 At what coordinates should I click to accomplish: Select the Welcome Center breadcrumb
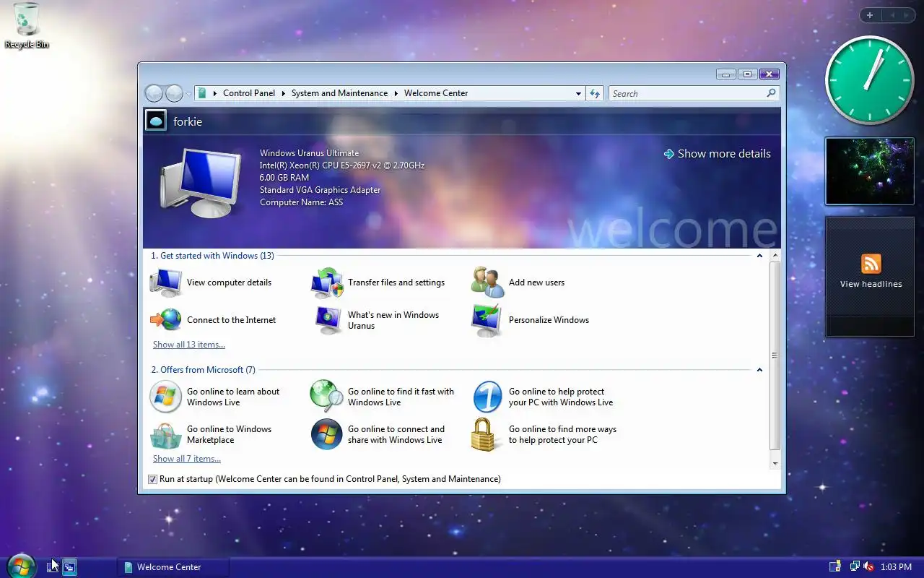(436, 93)
